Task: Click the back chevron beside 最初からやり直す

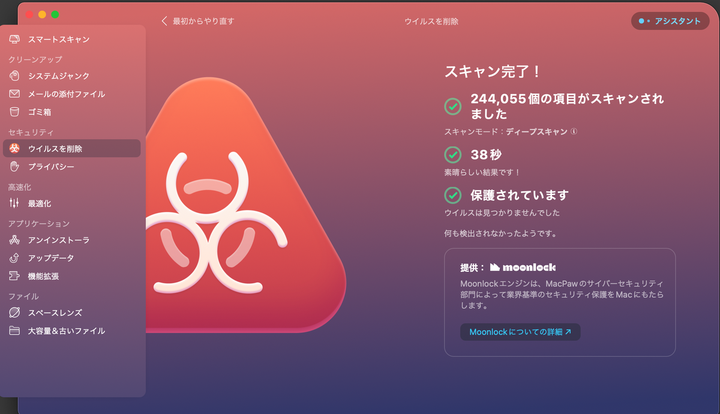Action: (164, 21)
